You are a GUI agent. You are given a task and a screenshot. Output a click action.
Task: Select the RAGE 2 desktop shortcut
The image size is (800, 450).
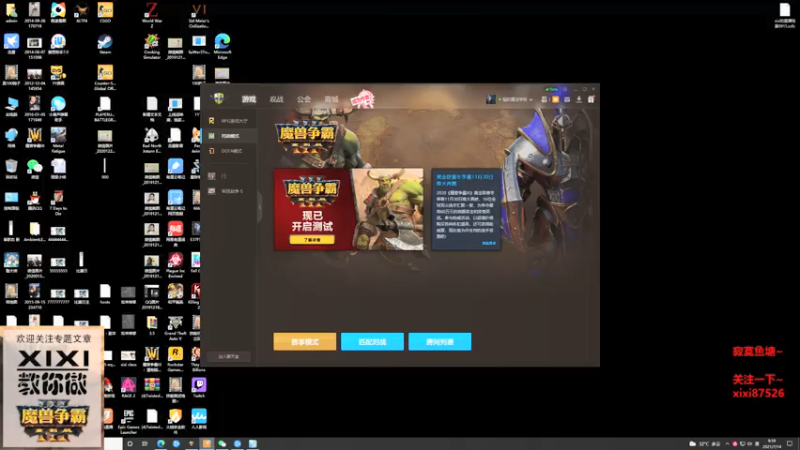(129, 388)
